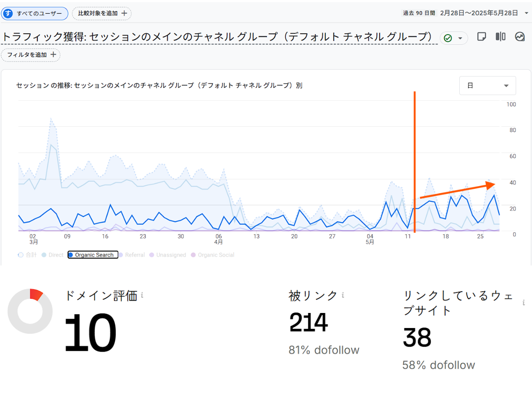Viewport: 532px width, 399px height.
Task: Click the green data quality check icon
Action: [x=448, y=39]
